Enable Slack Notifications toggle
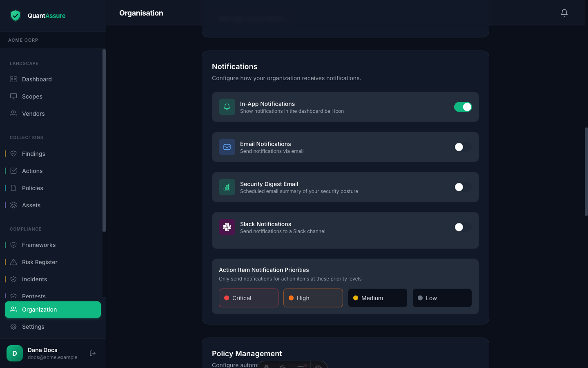588x368 pixels. coord(463,227)
